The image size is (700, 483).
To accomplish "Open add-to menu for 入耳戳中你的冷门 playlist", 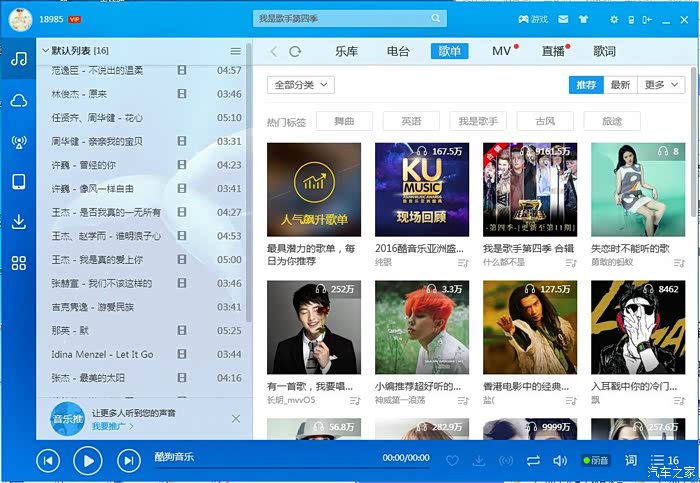I will pyautogui.click(x=679, y=401).
